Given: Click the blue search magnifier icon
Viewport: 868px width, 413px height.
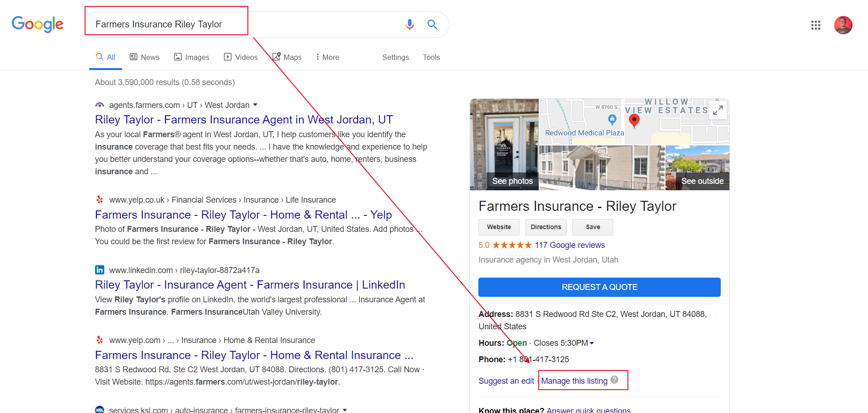Looking at the screenshot, I should click(432, 25).
